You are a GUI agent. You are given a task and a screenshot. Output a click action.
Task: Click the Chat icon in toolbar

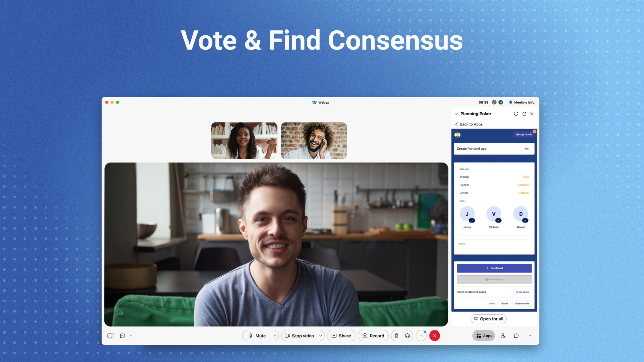516,336
